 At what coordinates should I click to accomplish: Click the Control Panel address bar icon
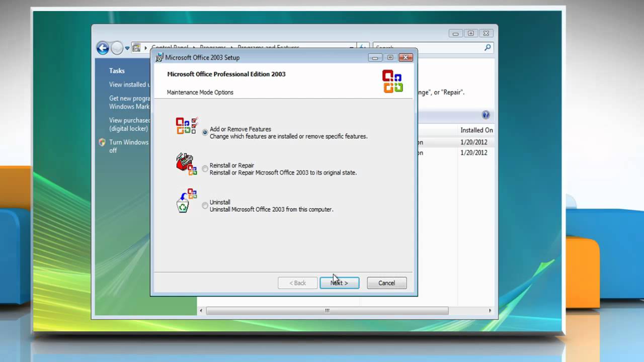point(136,48)
